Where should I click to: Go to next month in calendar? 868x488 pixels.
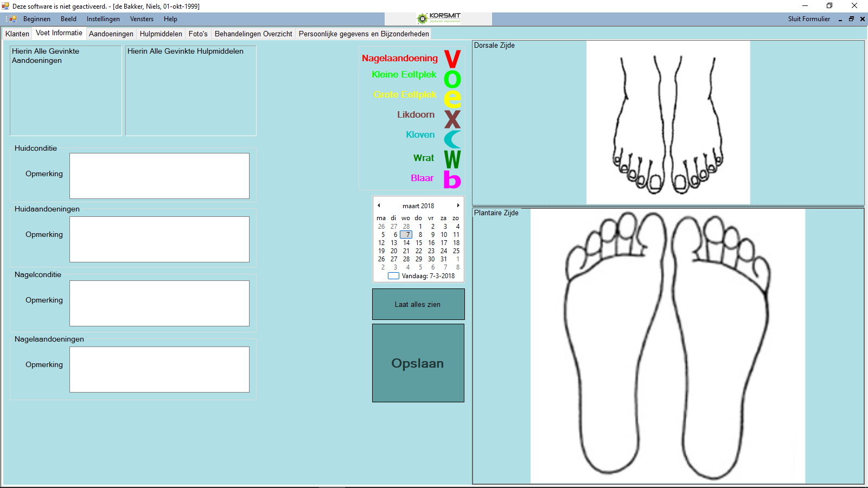(x=458, y=206)
